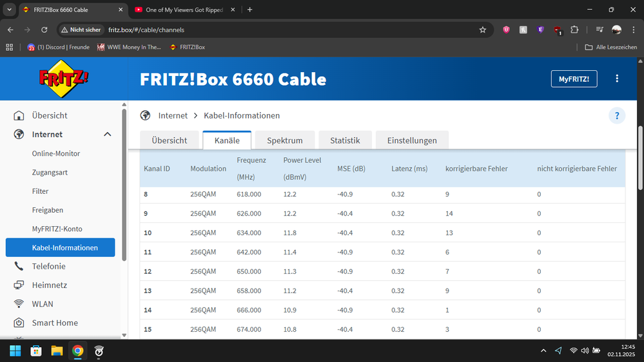
Task: Click the globe icon in breadcrumb
Action: pos(145,115)
